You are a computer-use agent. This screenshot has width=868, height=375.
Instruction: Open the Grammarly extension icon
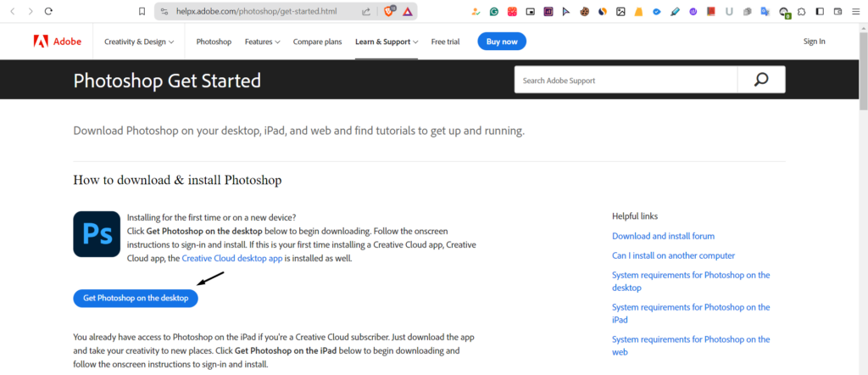(x=494, y=12)
